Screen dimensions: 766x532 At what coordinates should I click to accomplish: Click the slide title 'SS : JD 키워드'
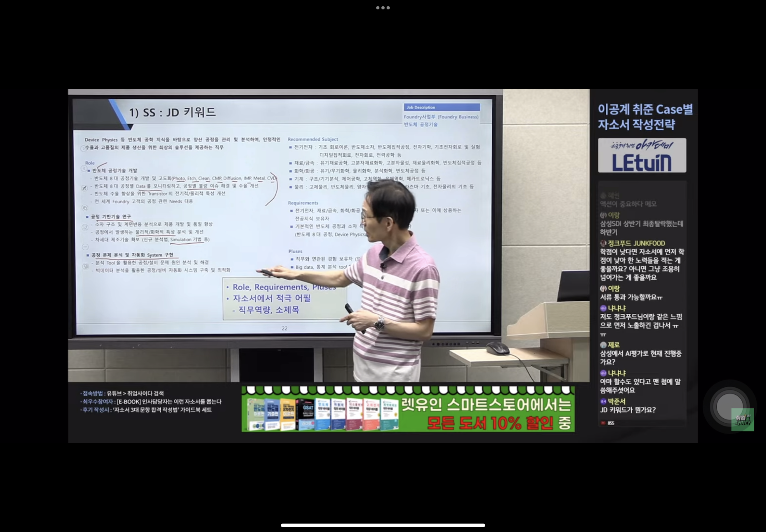point(172,112)
